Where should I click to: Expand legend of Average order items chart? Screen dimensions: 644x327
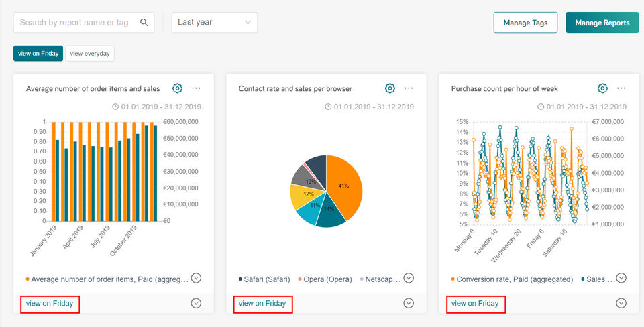coord(196,279)
